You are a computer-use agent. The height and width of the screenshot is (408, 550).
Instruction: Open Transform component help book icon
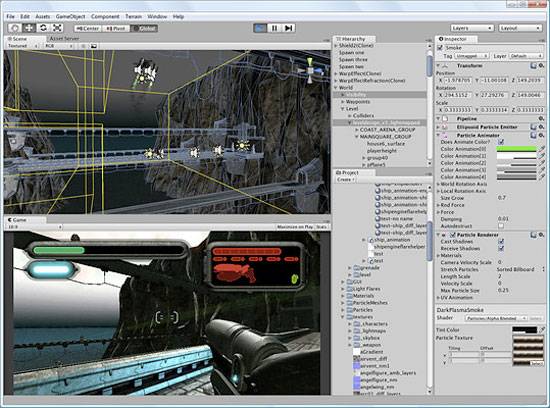tap(533, 66)
